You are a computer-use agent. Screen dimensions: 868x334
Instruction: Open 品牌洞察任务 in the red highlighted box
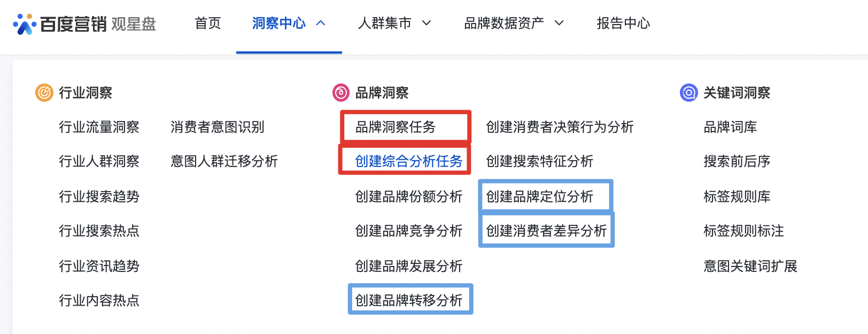coord(405,127)
